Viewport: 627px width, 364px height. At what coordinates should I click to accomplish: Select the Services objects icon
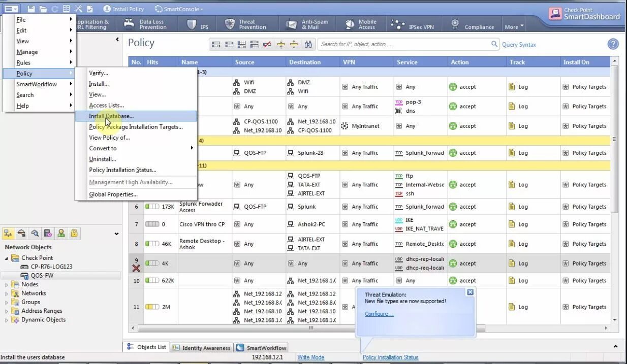point(21,233)
